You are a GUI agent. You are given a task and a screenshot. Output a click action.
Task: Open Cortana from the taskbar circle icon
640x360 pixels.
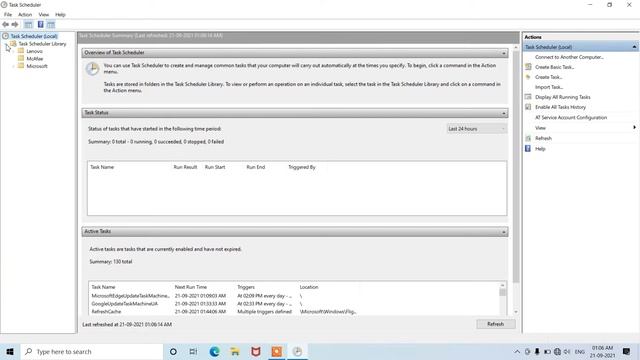(x=173, y=351)
